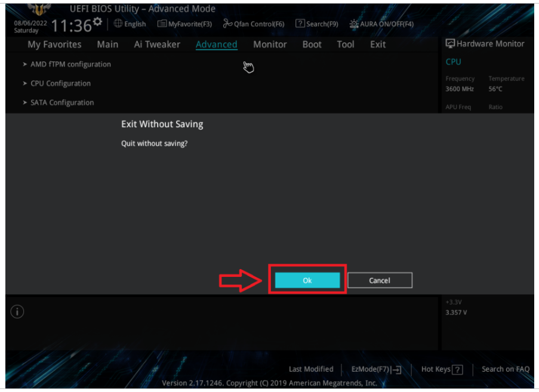Open the Ai Tweaker tab
Viewport: 539px width, 392px height.
pos(157,44)
